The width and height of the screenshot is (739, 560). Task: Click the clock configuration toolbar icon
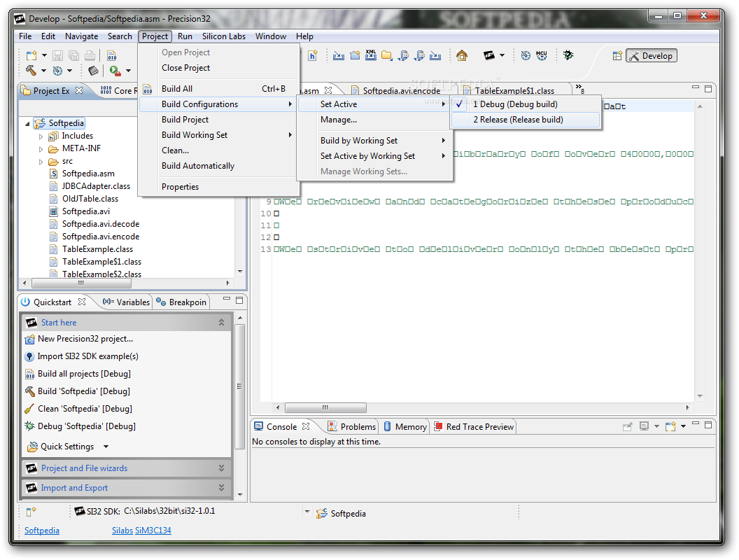(57, 71)
